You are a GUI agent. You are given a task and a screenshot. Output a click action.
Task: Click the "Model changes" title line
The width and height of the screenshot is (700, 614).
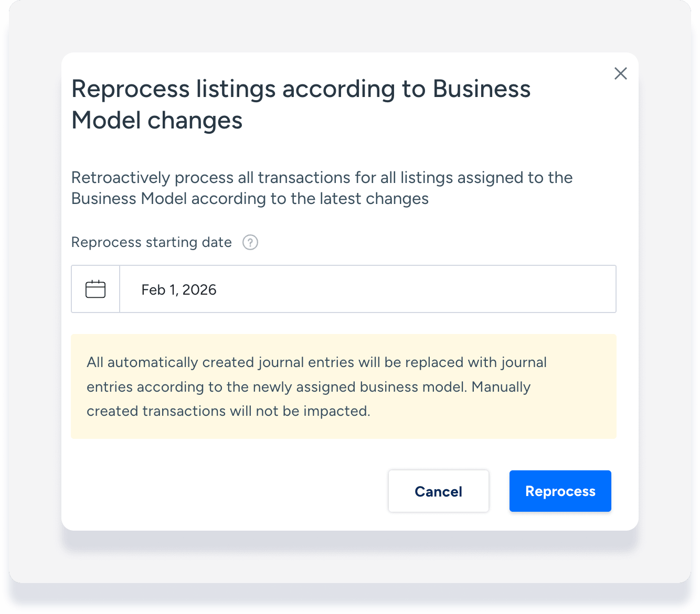click(x=157, y=121)
